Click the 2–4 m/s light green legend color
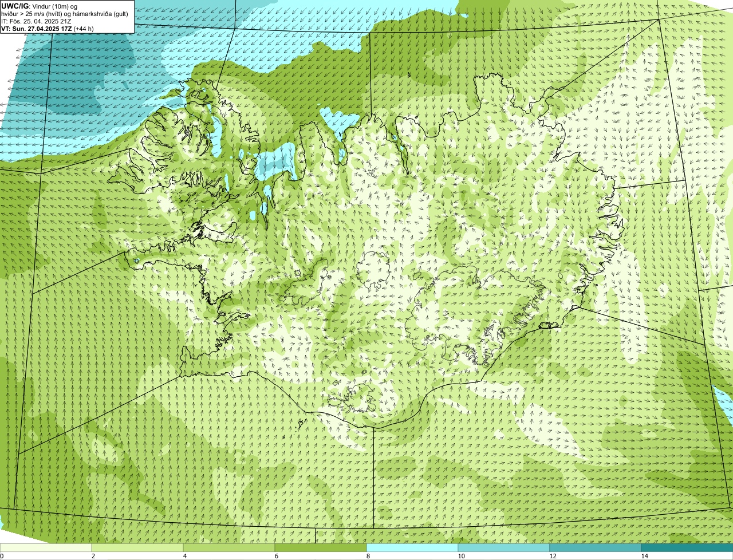733x560 pixels. click(137, 547)
